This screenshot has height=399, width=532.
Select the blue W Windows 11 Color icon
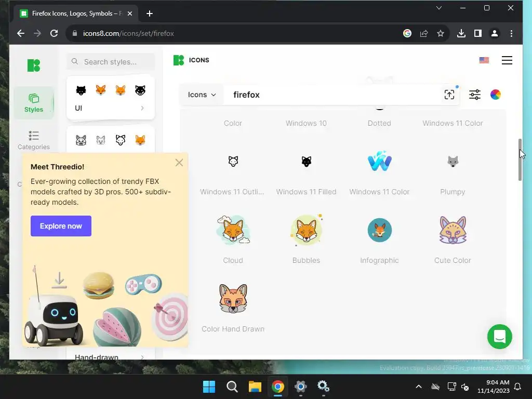[x=380, y=161]
